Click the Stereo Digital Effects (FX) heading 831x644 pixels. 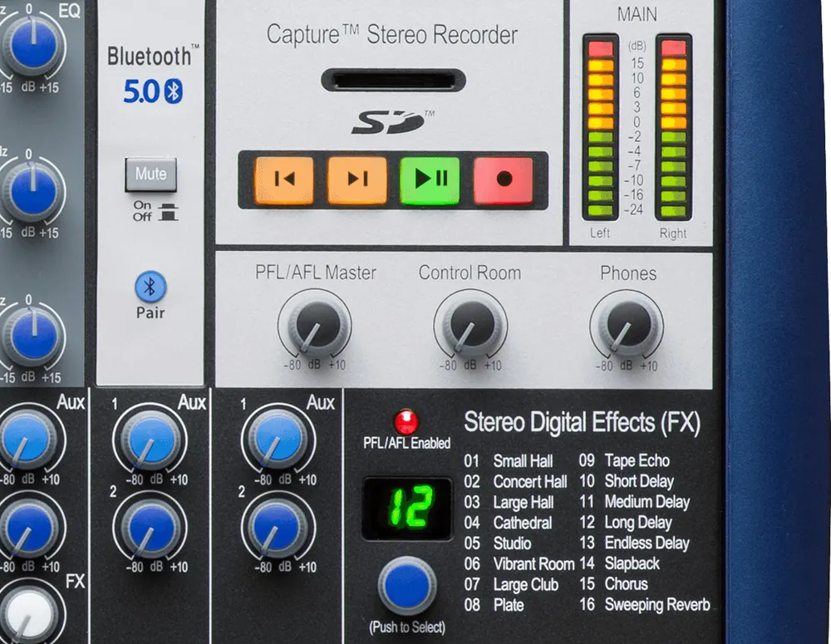583,422
